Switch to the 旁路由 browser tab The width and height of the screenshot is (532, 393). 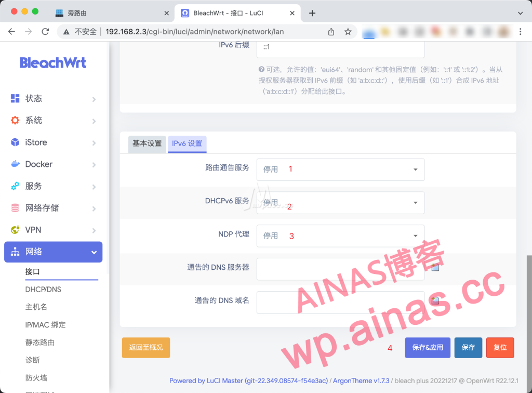112,13
